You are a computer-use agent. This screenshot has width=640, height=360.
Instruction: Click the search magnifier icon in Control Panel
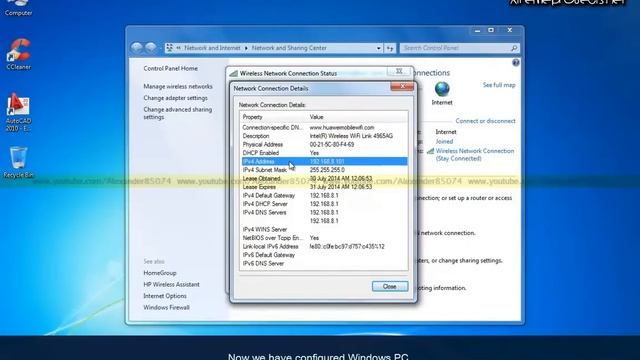(514, 48)
